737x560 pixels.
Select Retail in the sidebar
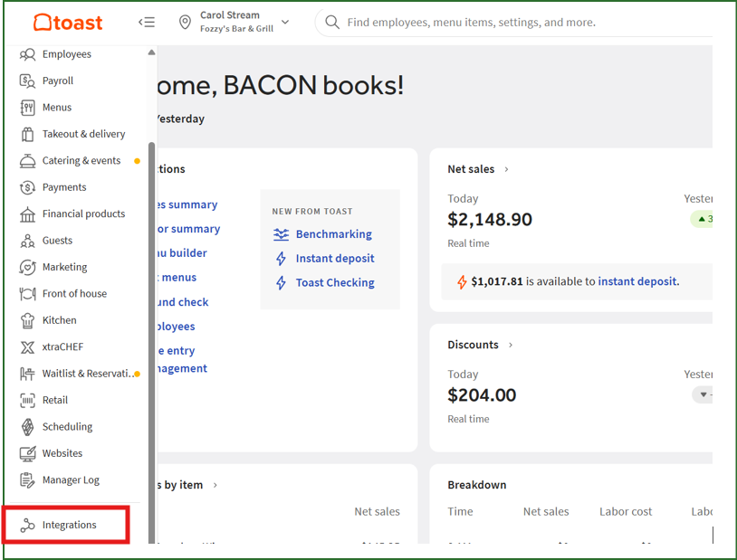pos(55,400)
